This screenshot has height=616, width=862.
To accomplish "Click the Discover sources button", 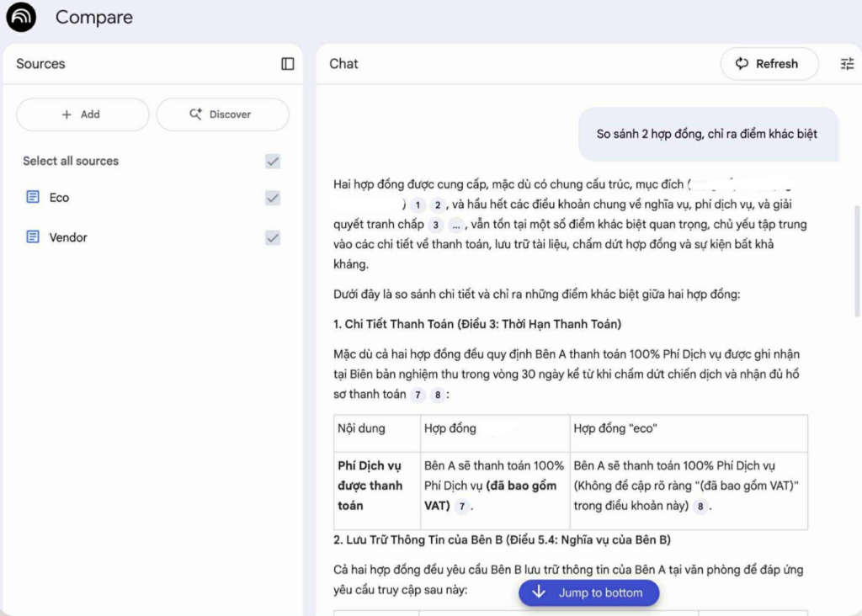I will tap(222, 114).
